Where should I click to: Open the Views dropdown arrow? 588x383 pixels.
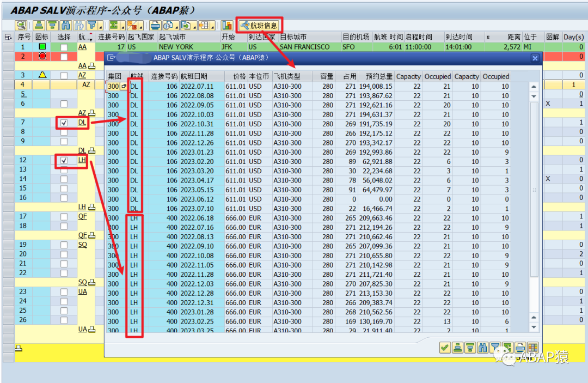point(176,26)
